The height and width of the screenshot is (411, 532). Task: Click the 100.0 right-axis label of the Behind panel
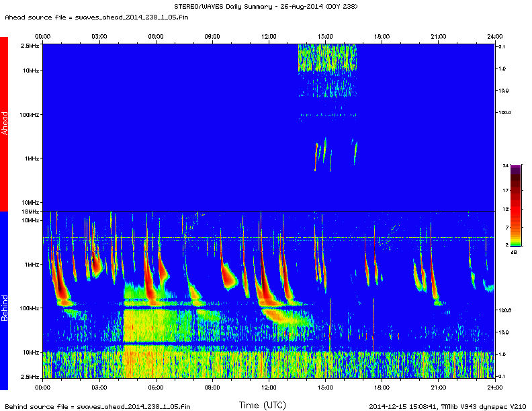click(x=504, y=310)
